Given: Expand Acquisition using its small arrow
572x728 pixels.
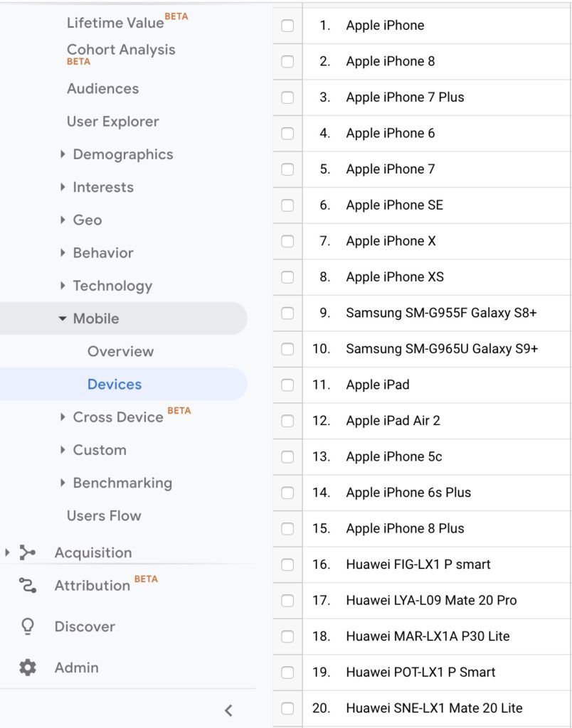Looking at the screenshot, I should coord(7,552).
